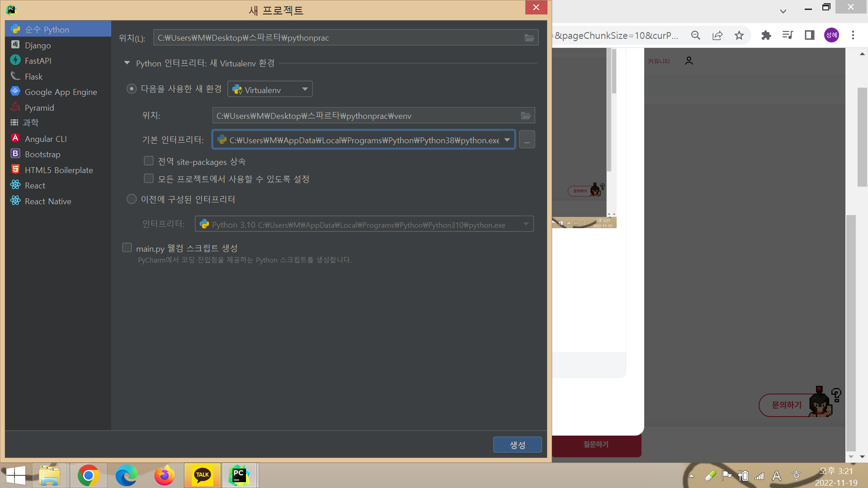Click Chrome address bar URL text
The image size is (868, 488).
tap(616, 35)
